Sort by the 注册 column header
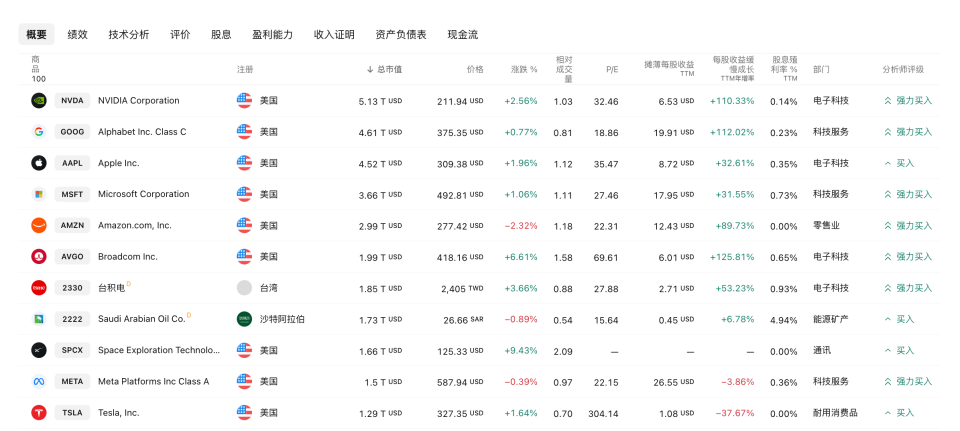960x431 pixels. click(x=245, y=69)
